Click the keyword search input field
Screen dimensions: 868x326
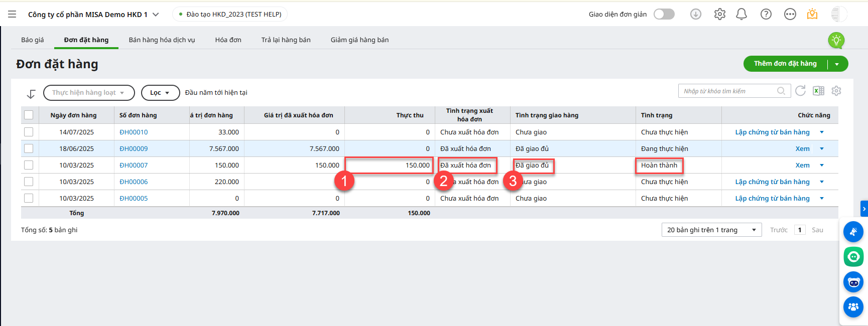(728, 91)
